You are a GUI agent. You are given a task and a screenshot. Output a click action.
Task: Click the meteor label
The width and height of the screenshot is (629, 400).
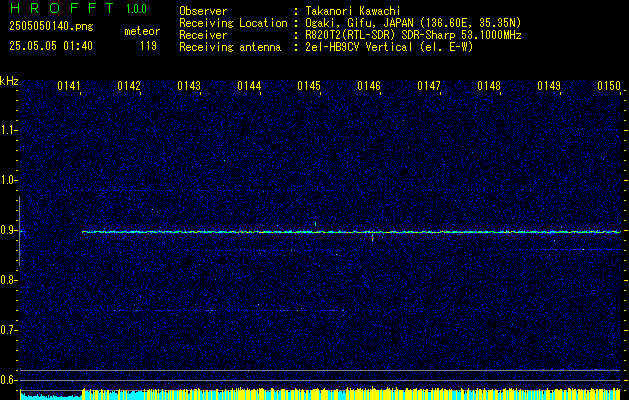click(142, 31)
